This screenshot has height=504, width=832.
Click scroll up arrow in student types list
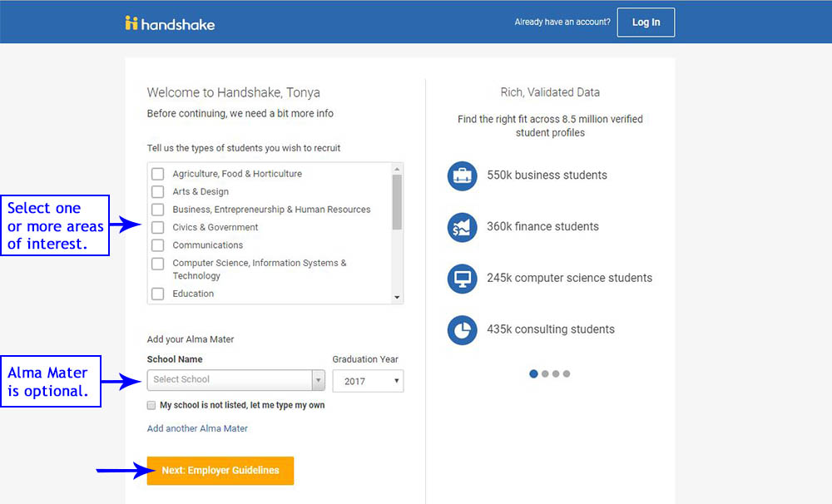397,169
